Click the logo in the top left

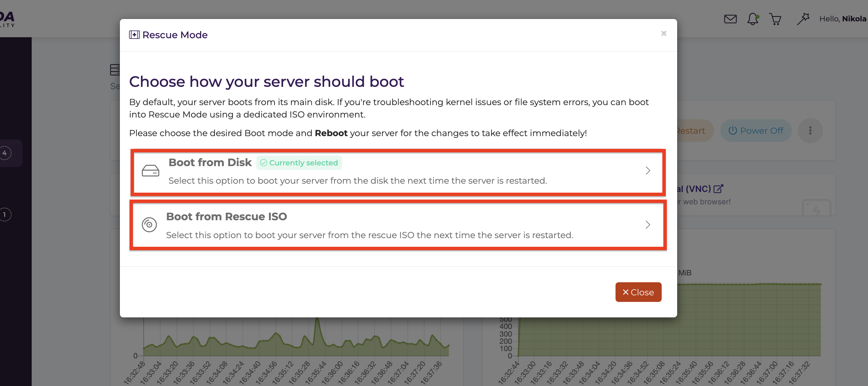pos(7,19)
